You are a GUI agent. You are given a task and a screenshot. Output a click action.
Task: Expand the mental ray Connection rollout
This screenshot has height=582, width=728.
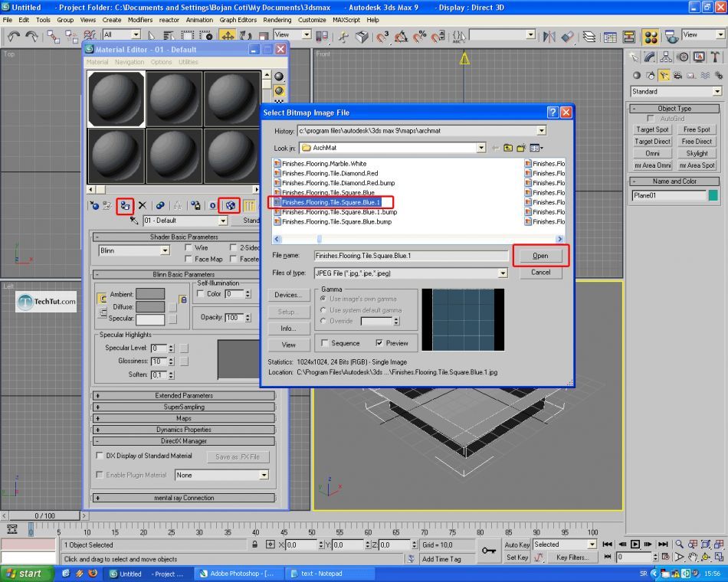tap(184, 498)
